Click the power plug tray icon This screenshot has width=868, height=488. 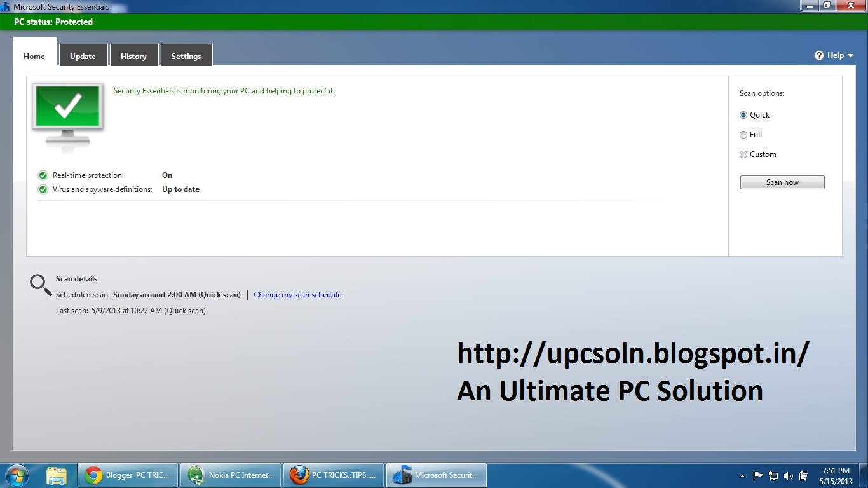coord(804,475)
